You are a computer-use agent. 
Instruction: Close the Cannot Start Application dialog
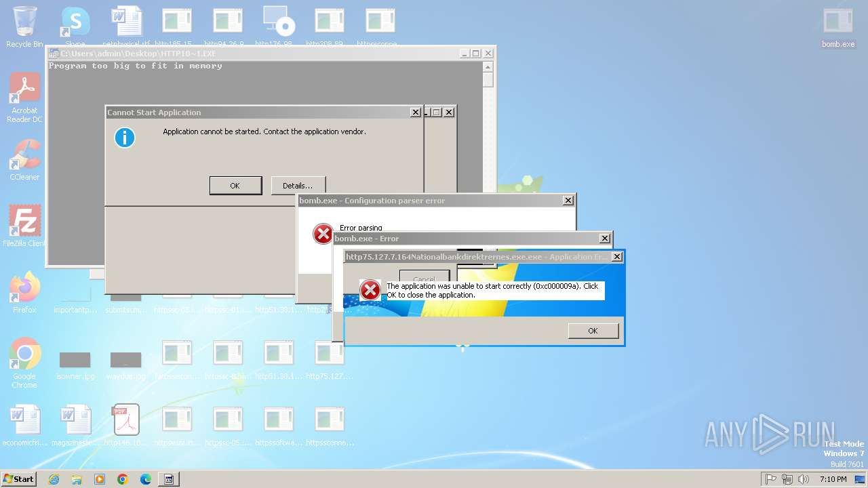point(416,113)
